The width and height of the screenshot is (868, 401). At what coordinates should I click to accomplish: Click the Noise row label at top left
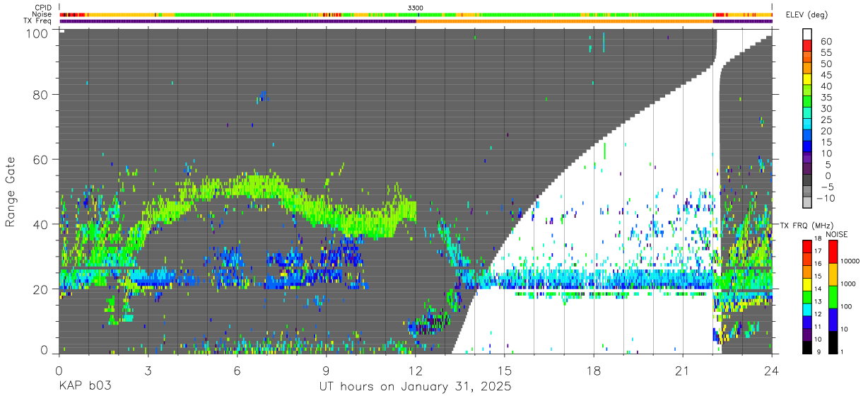point(43,14)
